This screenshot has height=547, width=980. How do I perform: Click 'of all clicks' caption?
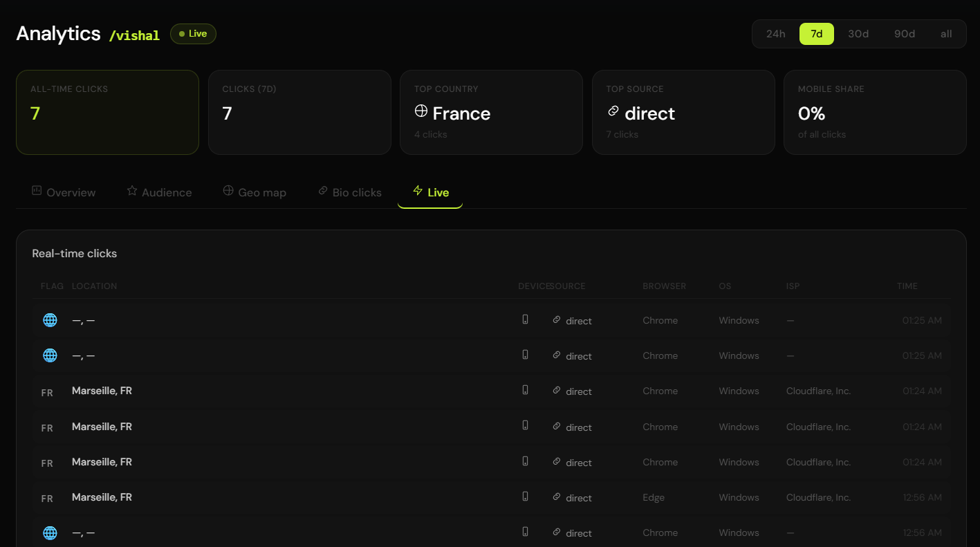[x=822, y=134]
